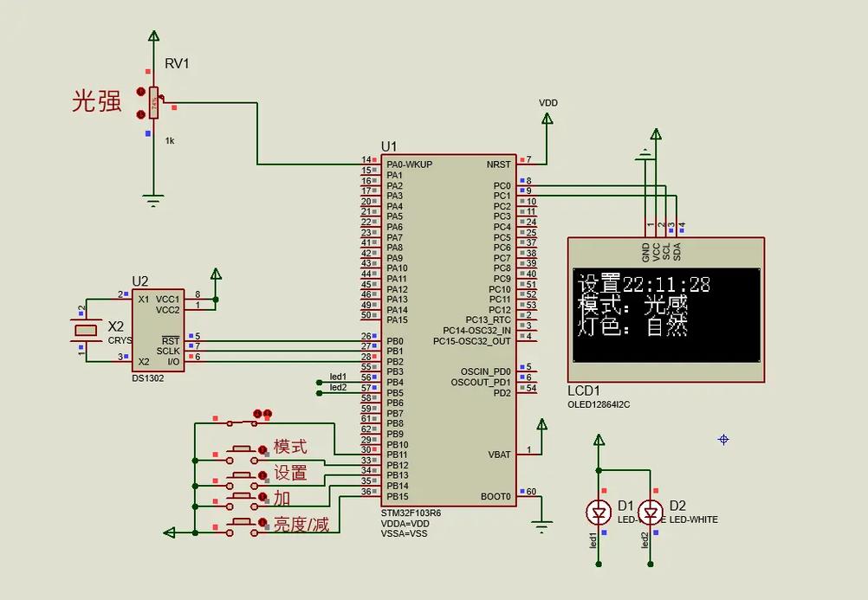Click the X2 crystal reference label
This screenshot has height=600, width=868.
[116, 326]
